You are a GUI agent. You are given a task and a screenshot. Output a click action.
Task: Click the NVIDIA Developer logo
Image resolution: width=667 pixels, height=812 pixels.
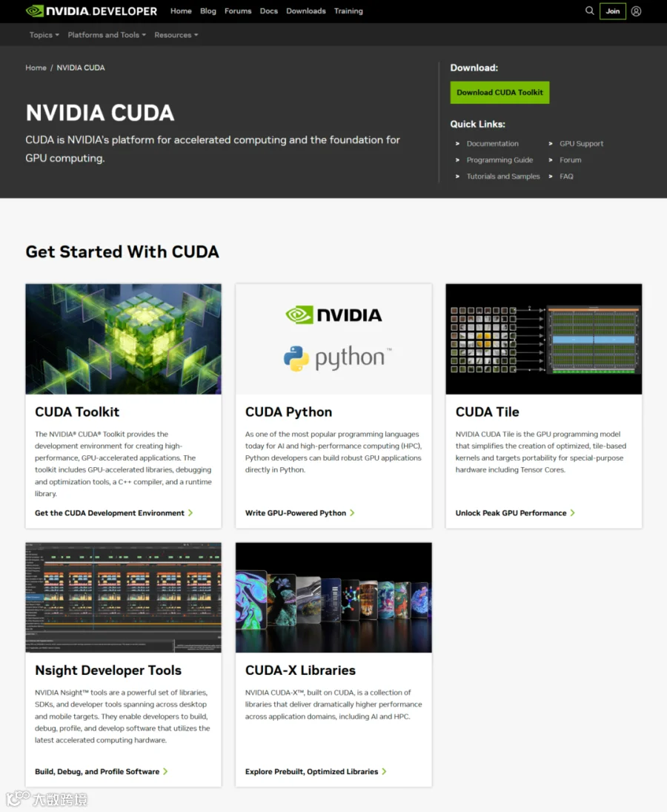coord(91,11)
